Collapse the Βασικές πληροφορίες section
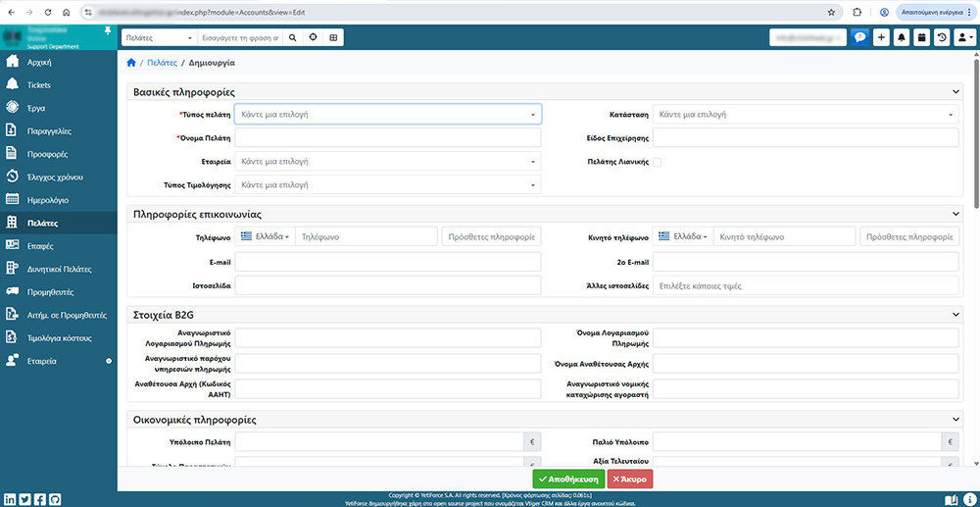 [x=956, y=92]
